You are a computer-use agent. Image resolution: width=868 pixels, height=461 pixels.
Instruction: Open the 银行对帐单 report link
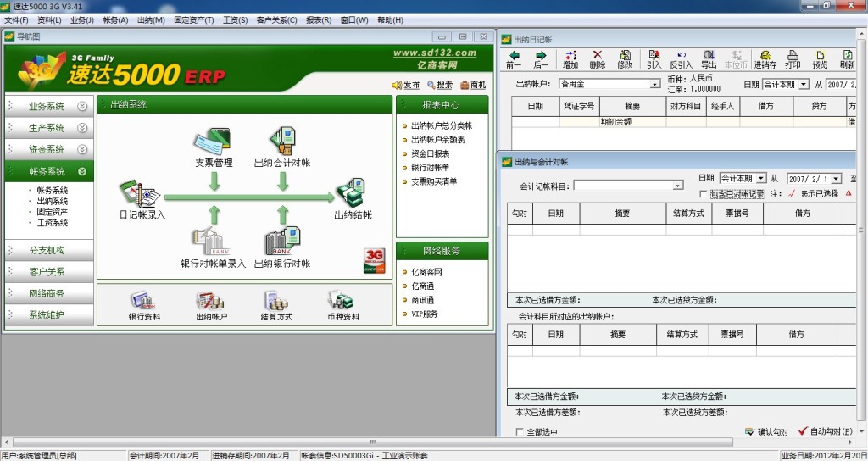coord(430,167)
